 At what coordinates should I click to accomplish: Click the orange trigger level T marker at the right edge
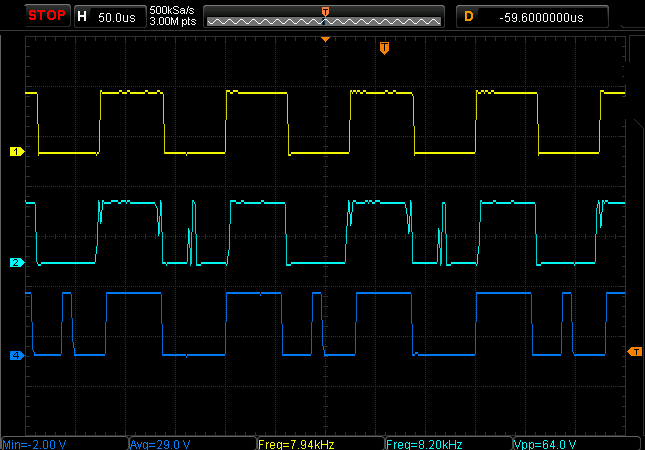(x=634, y=352)
